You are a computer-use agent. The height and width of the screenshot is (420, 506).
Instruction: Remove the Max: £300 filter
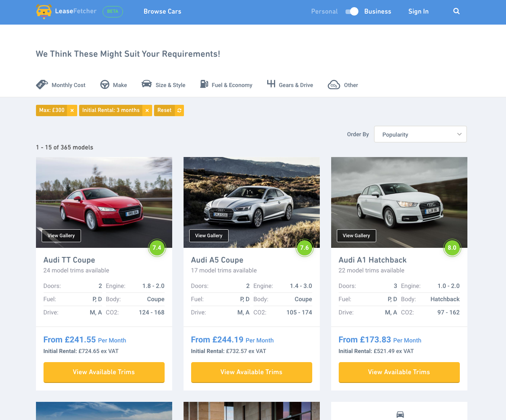pos(72,110)
